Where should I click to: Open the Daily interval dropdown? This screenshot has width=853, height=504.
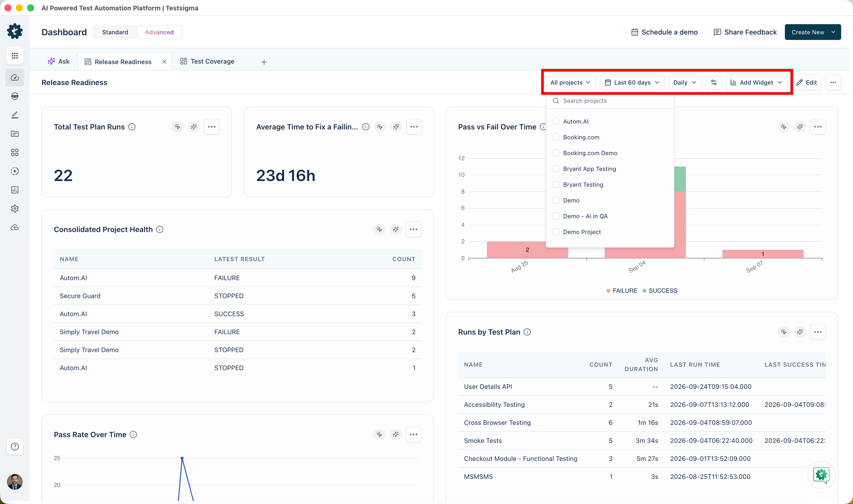coord(685,83)
